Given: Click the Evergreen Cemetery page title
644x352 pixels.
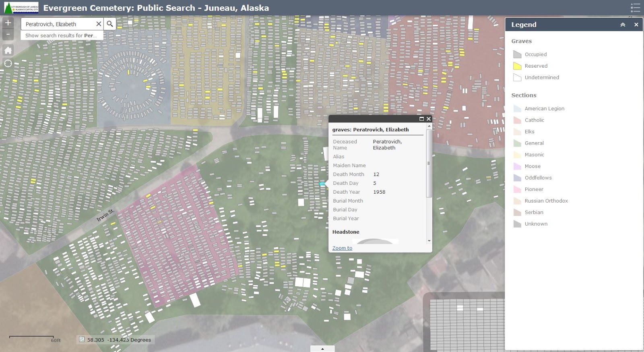Looking at the screenshot, I should tap(156, 8).
